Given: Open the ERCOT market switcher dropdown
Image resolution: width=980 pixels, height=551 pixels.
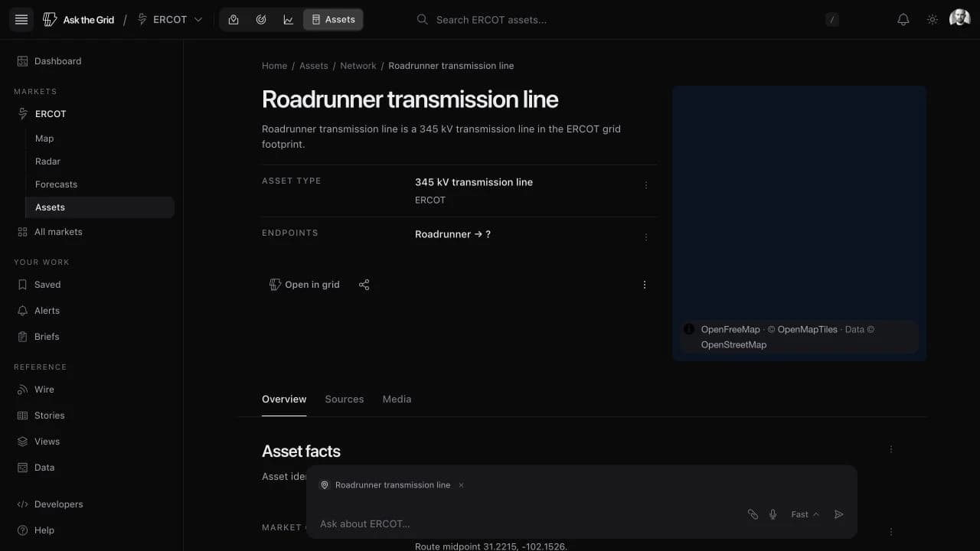Looking at the screenshot, I should pos(170,20).
